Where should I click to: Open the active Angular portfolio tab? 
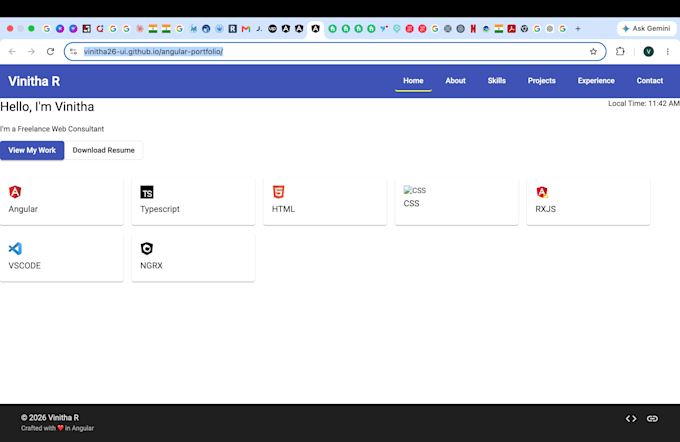(316, 29)
